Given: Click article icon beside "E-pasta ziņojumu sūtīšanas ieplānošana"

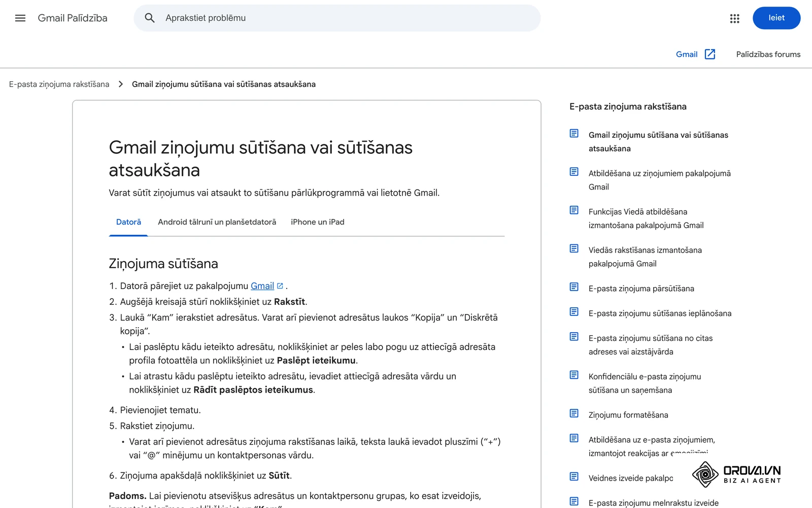Looking at the screenshot, I should 574,312.
